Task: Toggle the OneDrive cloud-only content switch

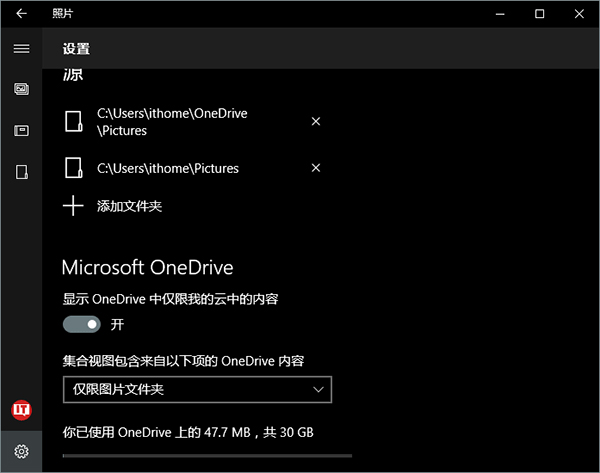Action: [82, 325]
